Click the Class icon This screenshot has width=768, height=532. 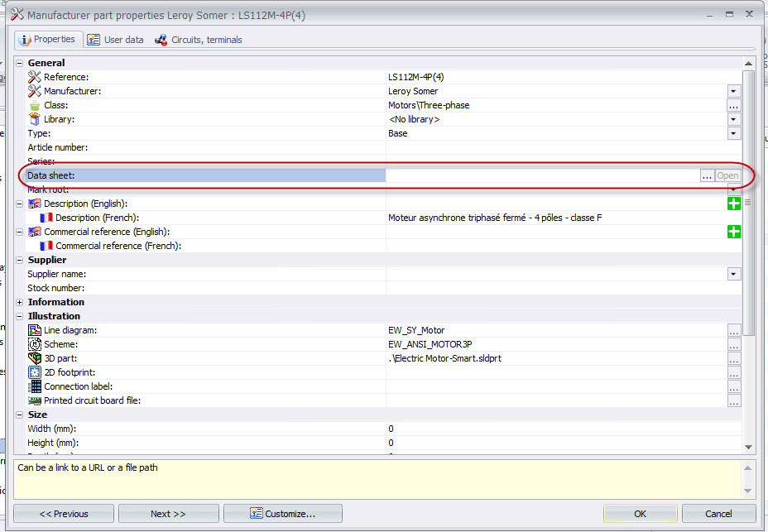(34, 105)
